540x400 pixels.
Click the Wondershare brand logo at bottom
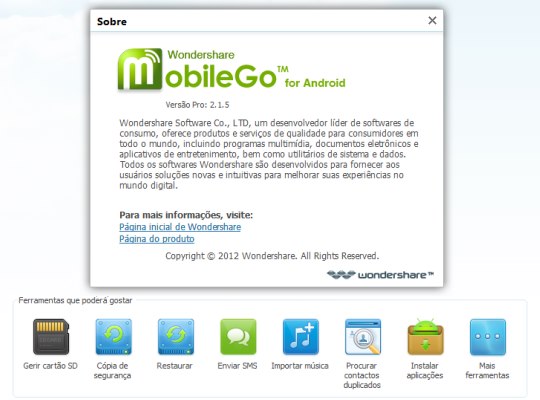380,275
